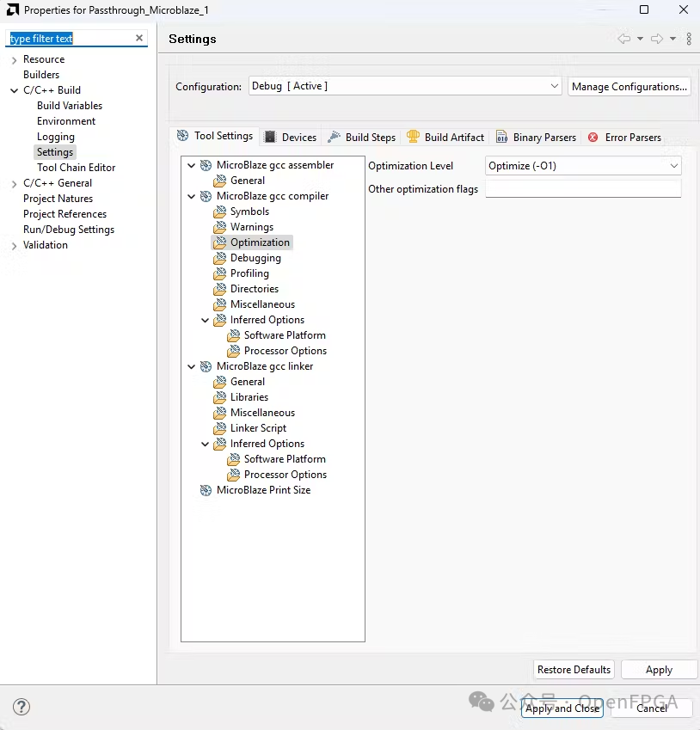Image resolution: width=700 pixels, height=730 pixels.
Task: Click the forward navigation arrow in Settings header
Action: coord(657,39)
